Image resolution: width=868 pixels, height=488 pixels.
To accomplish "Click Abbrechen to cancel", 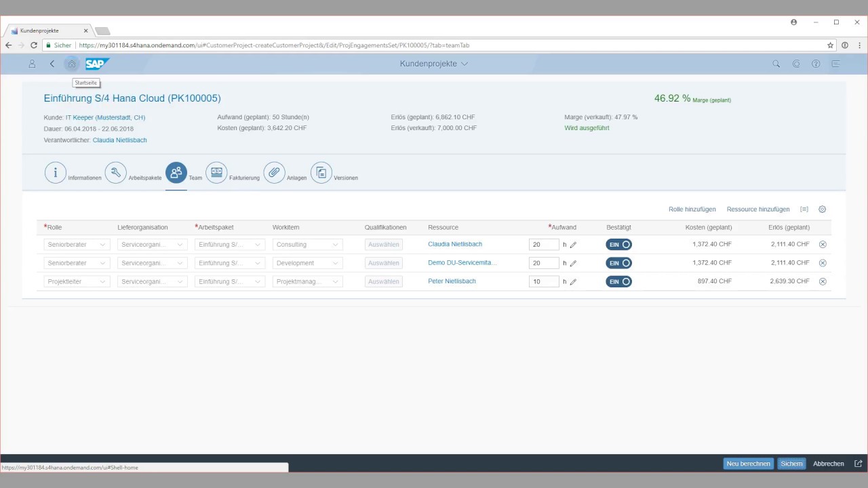I will point(829,464).
